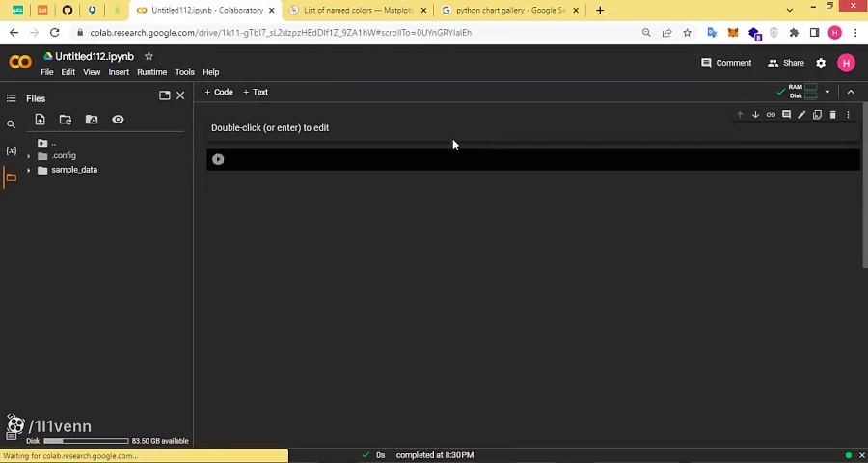Open the Tools menu
The height and width of the screenshot is (463, 868).
click(184, 72)
